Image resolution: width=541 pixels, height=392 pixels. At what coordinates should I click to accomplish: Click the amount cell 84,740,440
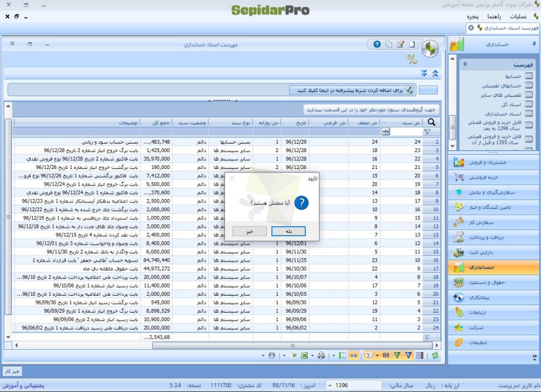coord(157,260)
